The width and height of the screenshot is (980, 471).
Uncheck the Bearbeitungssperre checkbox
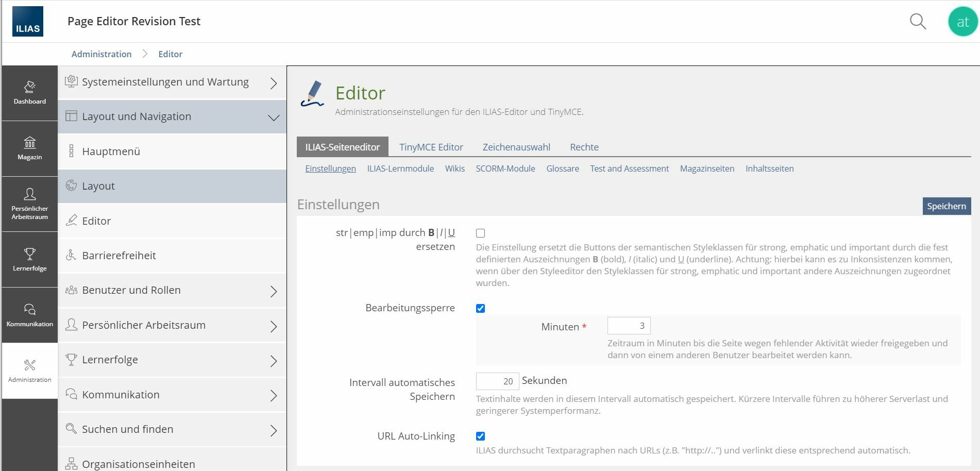[480, 309]
